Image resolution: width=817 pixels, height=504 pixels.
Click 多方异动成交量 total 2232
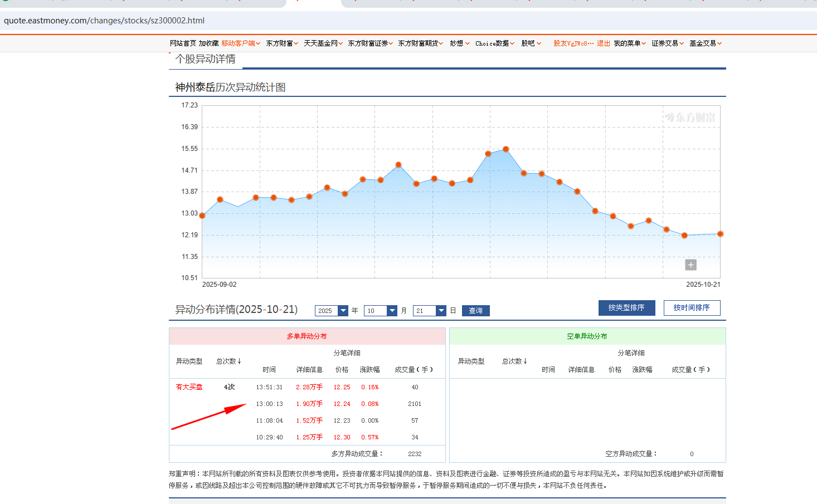tap(415, 454)
